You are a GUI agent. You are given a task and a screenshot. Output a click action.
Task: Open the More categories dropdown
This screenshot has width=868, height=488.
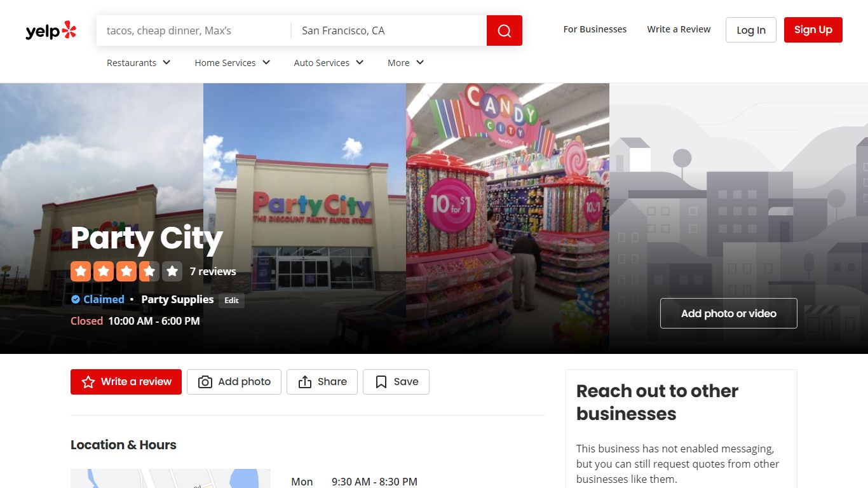(x=405, y=62)
